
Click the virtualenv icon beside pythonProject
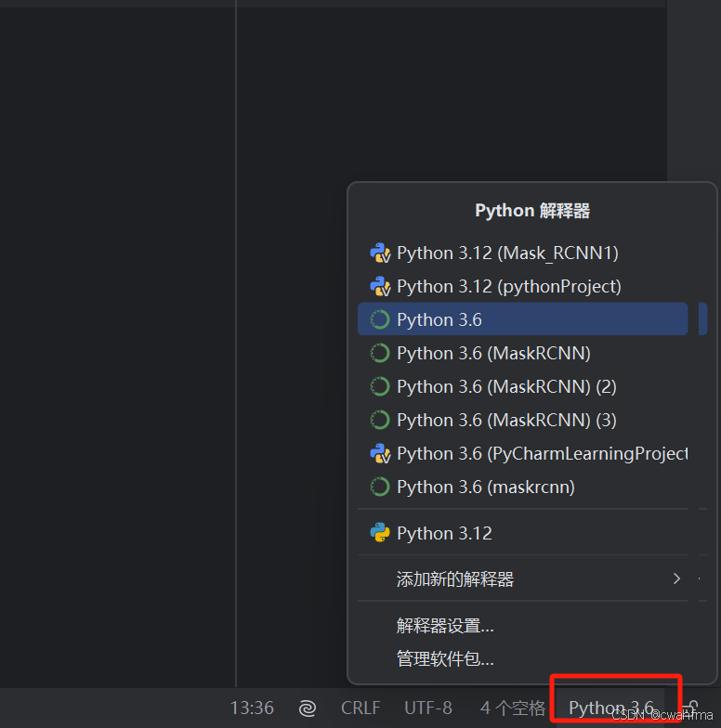[x=380, y=286]
